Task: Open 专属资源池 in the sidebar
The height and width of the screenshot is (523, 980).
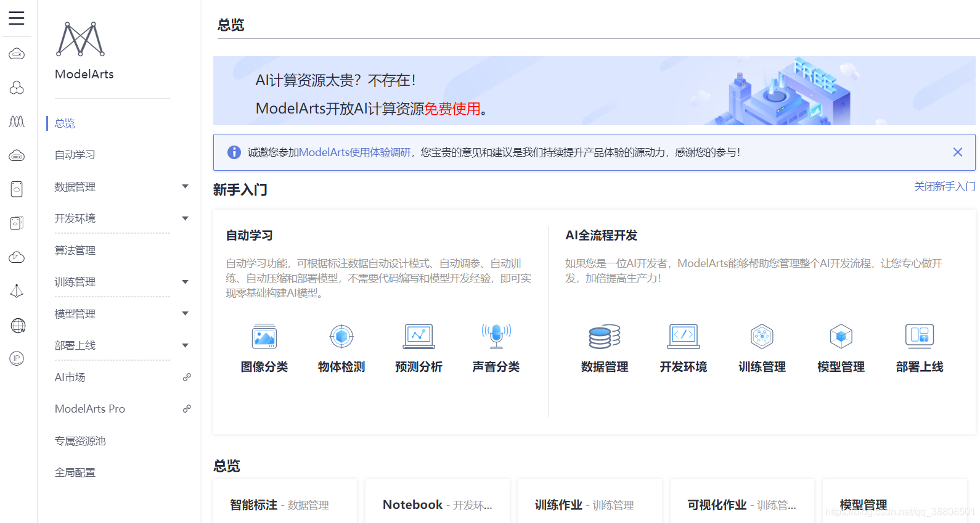Action: 80,441
